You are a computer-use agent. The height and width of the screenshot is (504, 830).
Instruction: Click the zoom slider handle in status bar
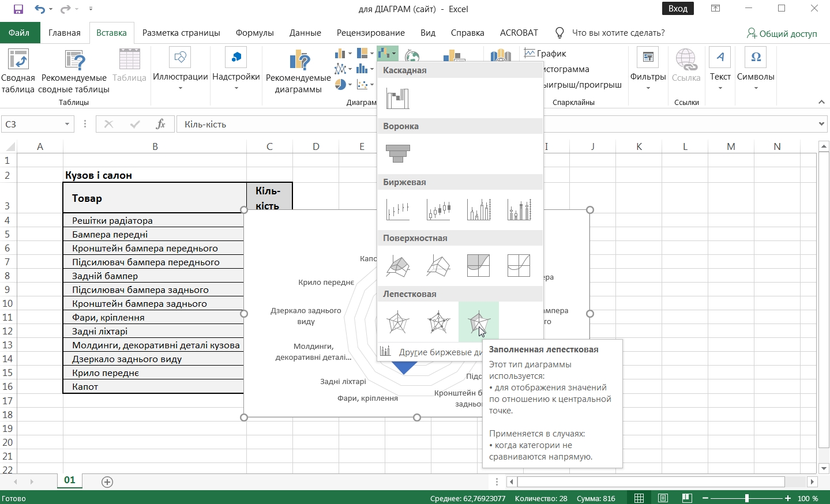[x=747, y=498]
